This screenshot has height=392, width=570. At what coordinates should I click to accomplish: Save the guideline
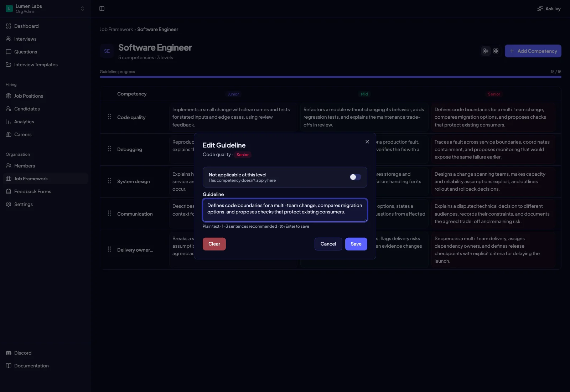(356, 244)
